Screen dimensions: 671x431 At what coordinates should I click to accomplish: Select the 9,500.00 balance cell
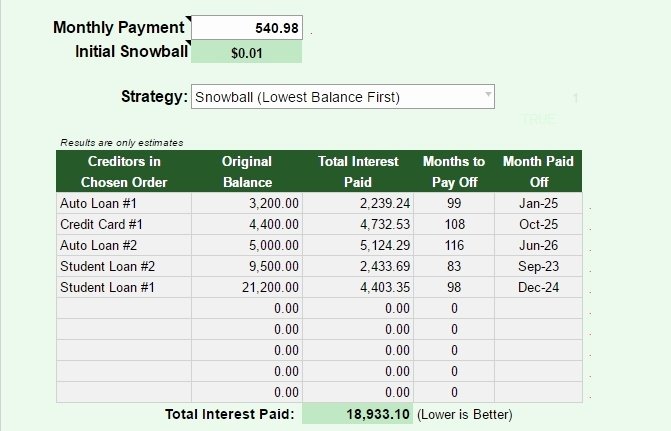[x=247, y=266]
